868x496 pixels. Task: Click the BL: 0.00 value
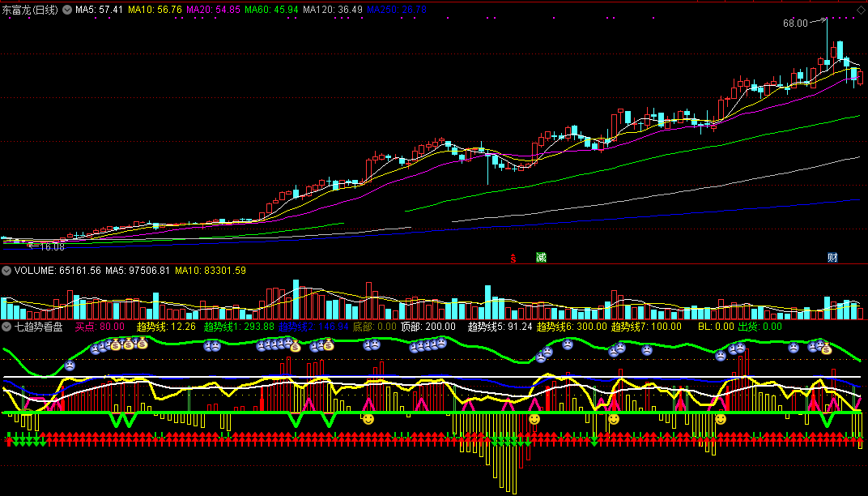716,327
